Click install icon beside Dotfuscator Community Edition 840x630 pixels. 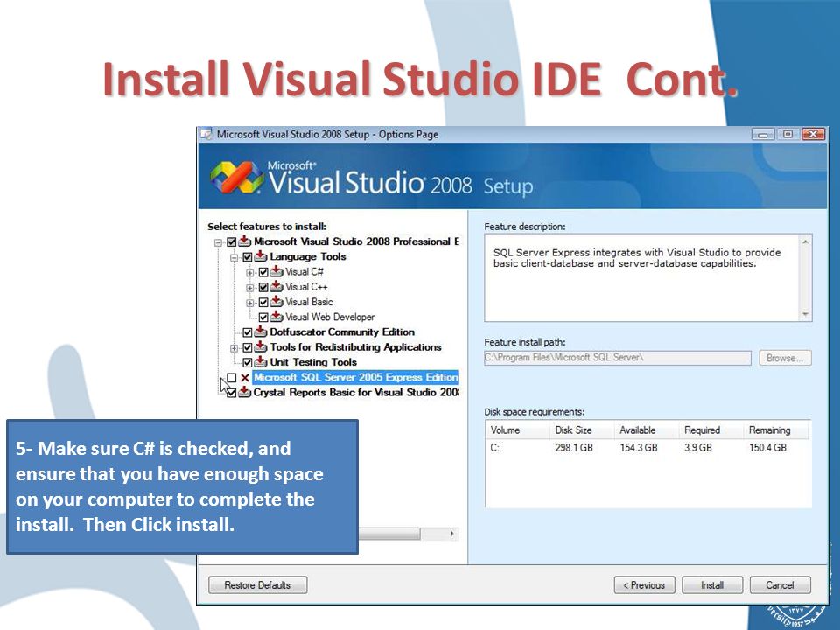[x=261, y=332]
